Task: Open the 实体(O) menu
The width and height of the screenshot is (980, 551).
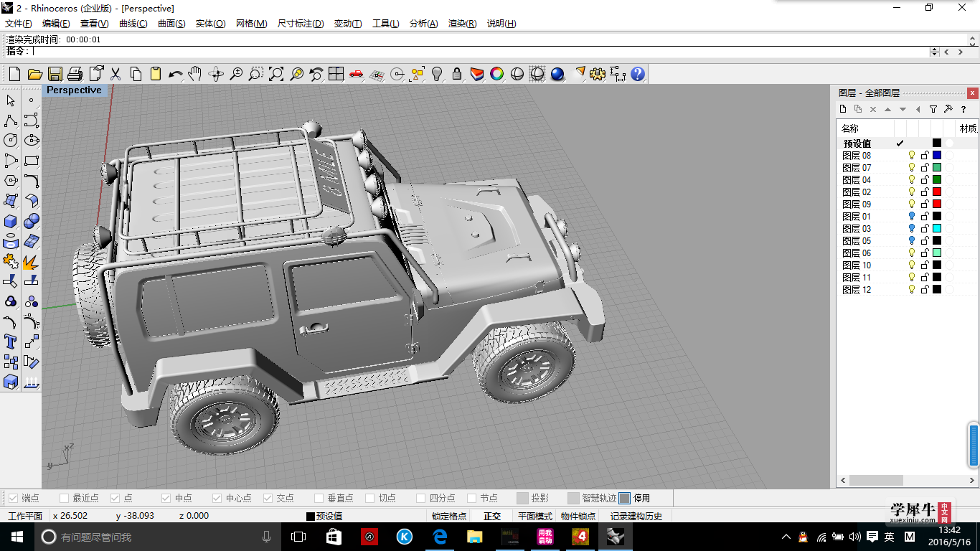Action: pos(210,24)
